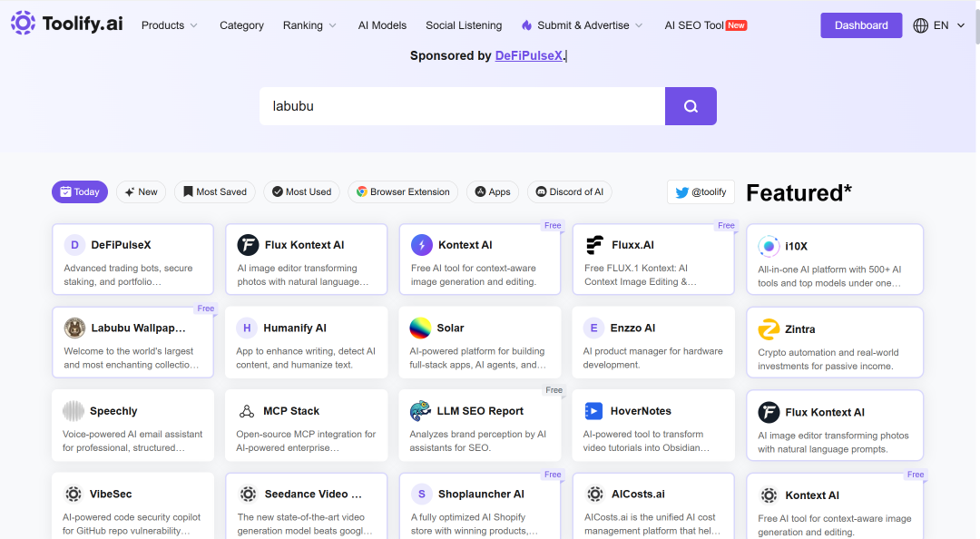980x539 pixels.
Task: Click the Kontext AI lightning icon
Action: (422, 244)
